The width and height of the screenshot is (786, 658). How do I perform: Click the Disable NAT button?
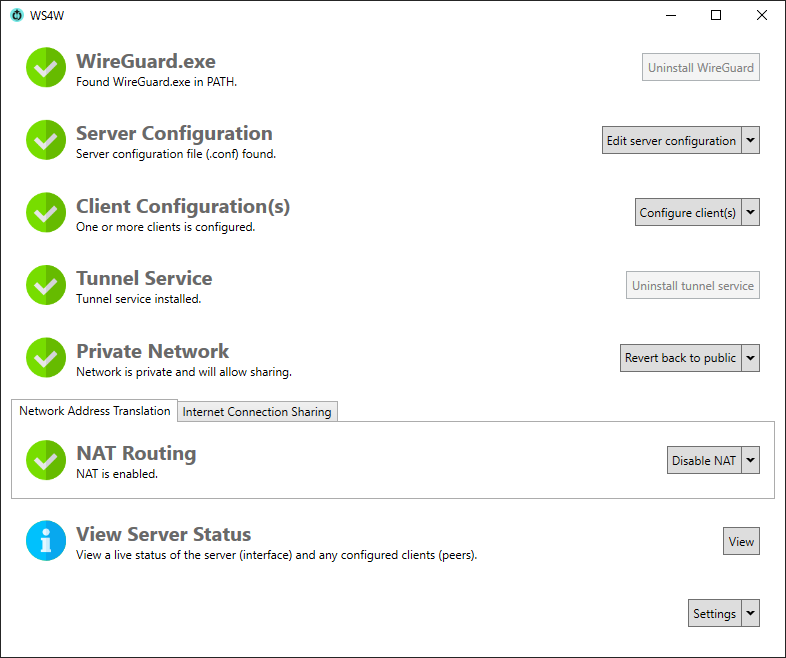tap(704, 460)
